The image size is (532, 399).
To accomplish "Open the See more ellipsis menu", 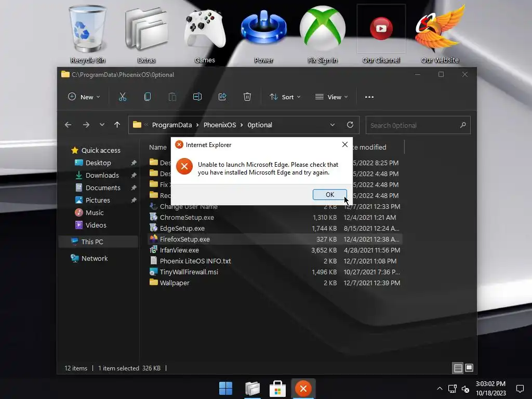I will [x=369, y=97].
